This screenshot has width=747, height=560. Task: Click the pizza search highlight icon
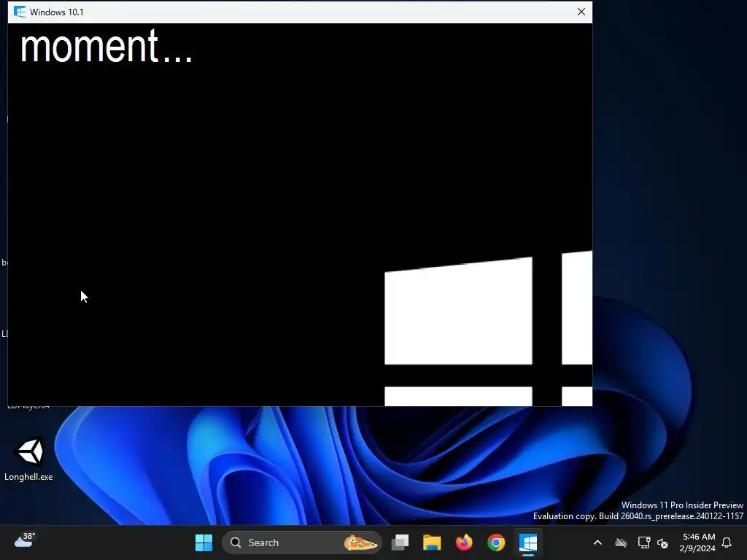point(360,542)
